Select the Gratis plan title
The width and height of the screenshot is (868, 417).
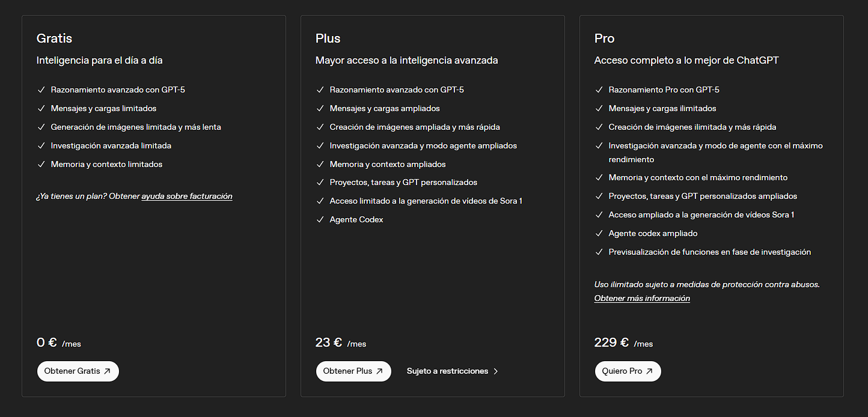[53, 38]
